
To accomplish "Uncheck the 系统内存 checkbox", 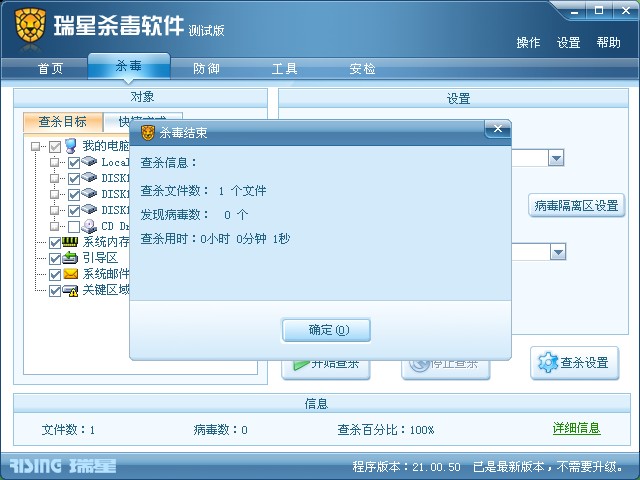I will [55, 243].
